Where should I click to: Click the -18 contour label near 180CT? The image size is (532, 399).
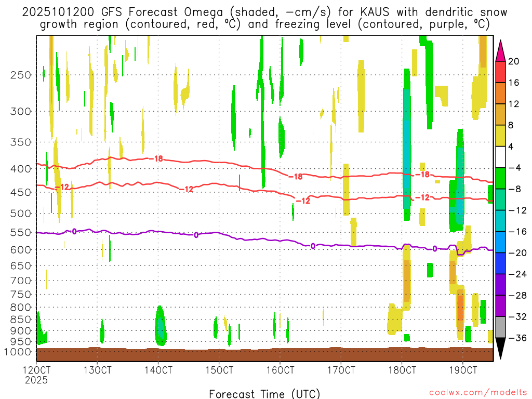[423, 175]
